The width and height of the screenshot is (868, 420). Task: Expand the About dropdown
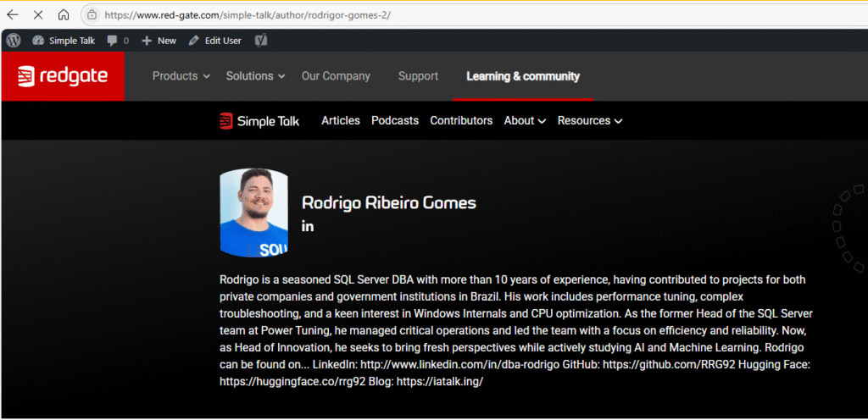point(525,120)
